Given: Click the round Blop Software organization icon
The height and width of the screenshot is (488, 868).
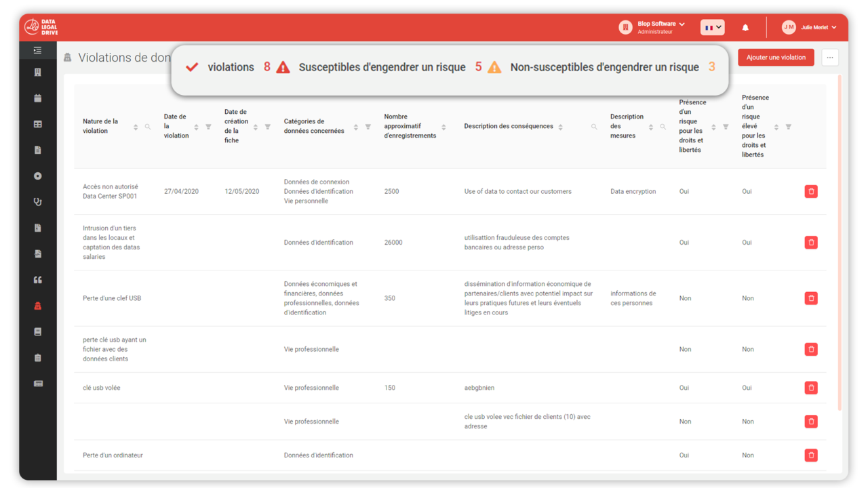Looking at the screenshot, I should point(625,27).
